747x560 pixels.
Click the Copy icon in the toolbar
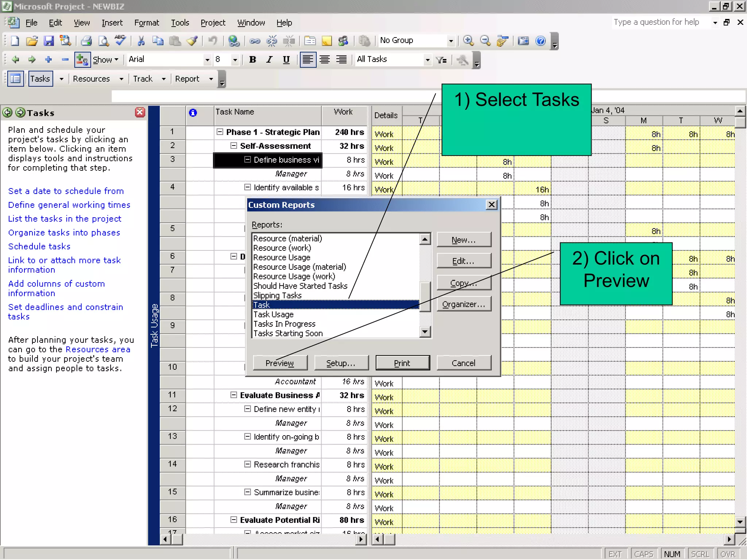coord(158,41)
